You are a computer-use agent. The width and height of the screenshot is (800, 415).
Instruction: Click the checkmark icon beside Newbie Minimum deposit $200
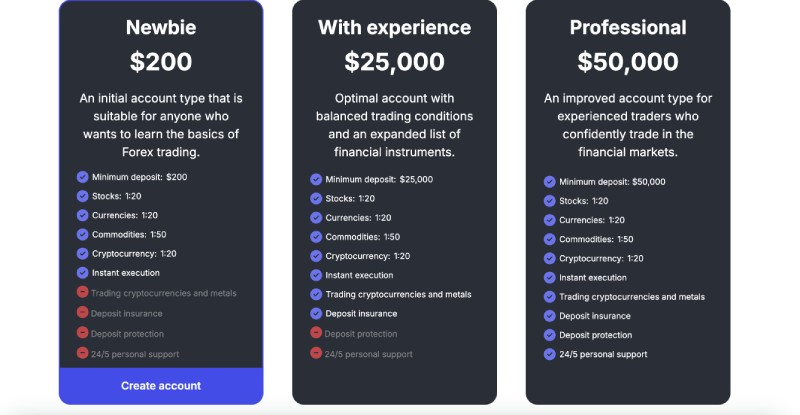pyautogui.click(x=83, y=177)
